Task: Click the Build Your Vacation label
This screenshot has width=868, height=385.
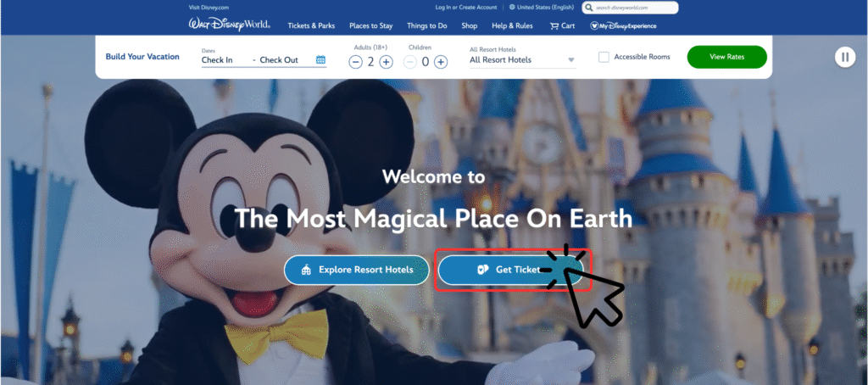Action: pos(142,57)
